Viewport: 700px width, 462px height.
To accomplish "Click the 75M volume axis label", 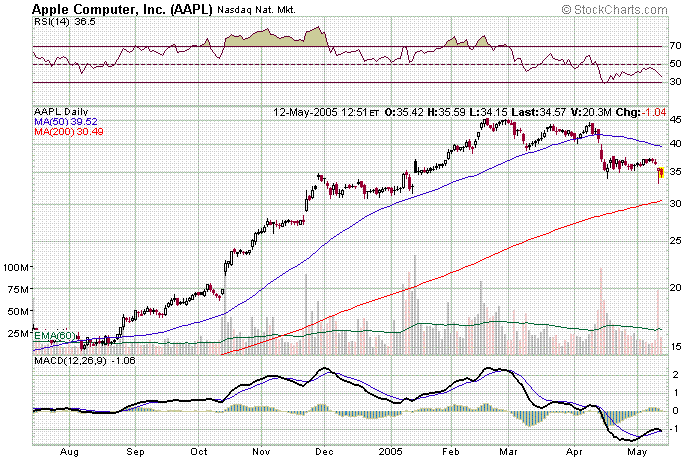I will click(x=19, y=289).
